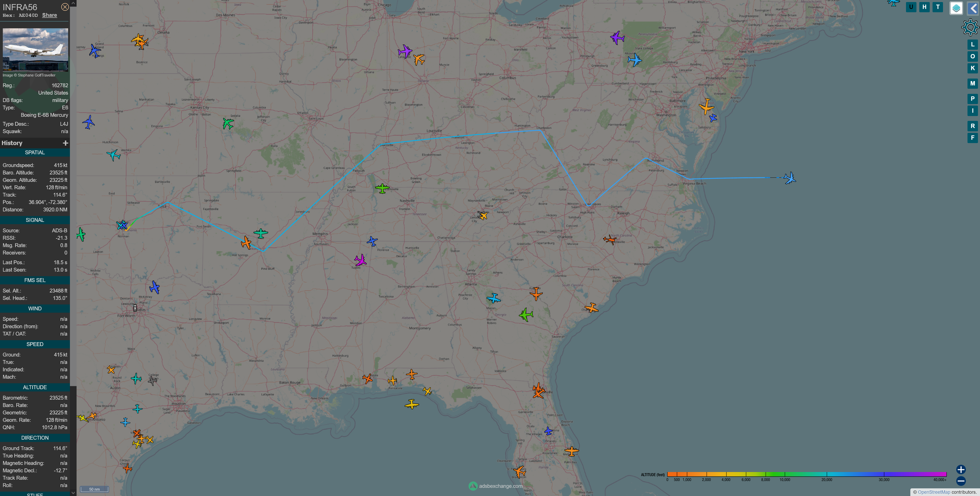
Task: Open the E-6B Mercury aircraft photo
Action: tap(35, 50)
